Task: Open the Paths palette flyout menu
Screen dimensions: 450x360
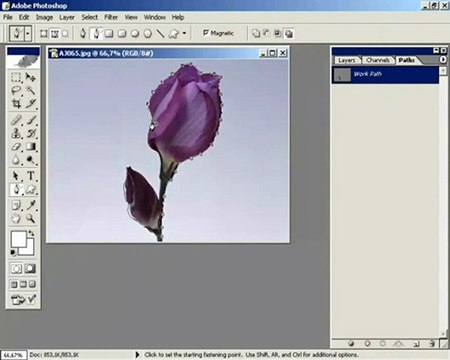Action: (443, 60)
